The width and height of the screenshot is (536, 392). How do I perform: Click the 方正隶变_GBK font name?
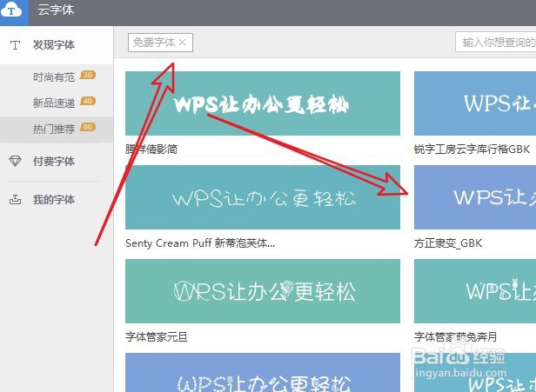coord(448,243)
